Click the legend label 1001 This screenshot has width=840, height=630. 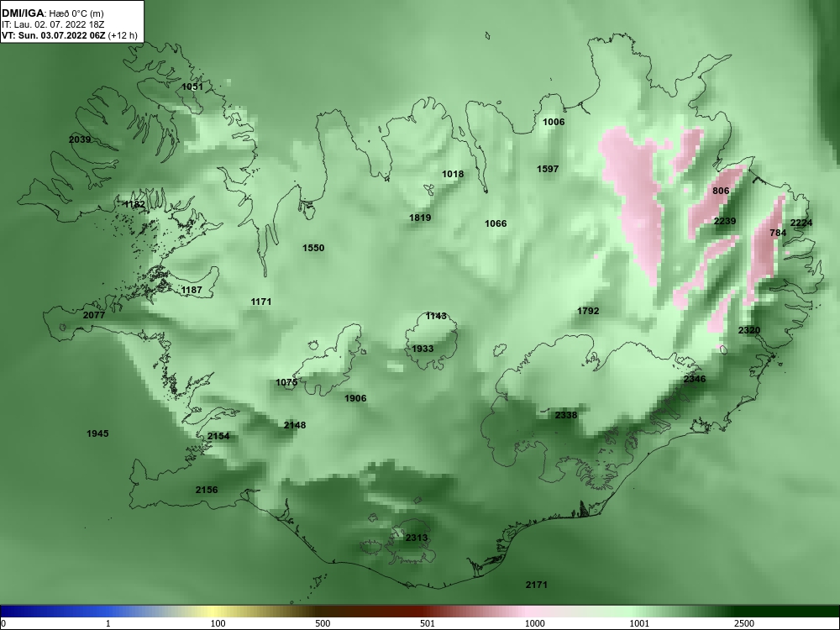[x=640, y=623]
